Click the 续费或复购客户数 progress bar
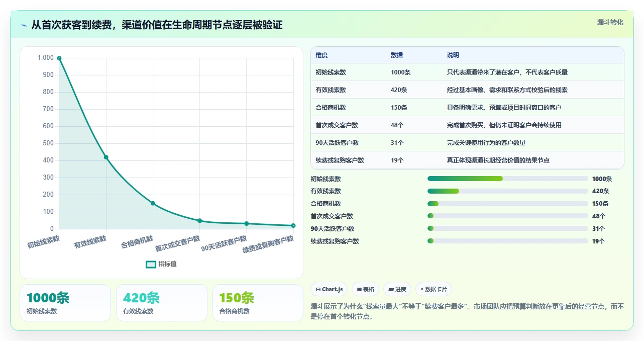Viewport: 644px width, 341px height. click(507, 241)
